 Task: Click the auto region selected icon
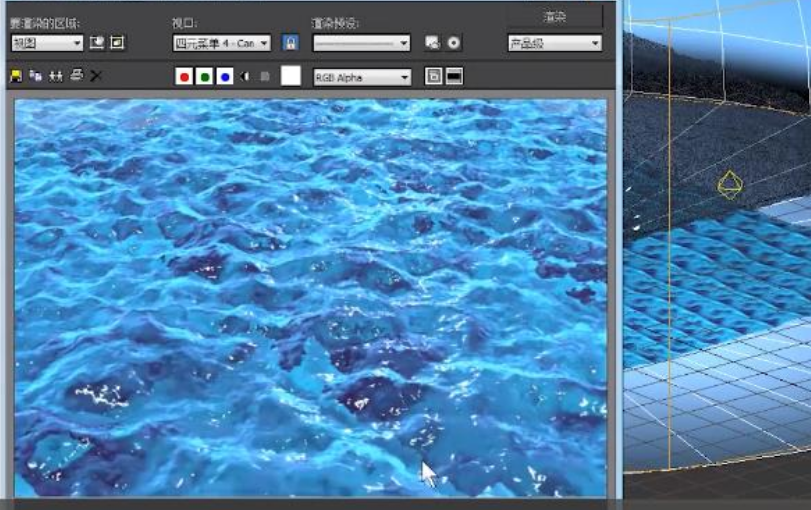pyautogui.click(x=117, y=43)
